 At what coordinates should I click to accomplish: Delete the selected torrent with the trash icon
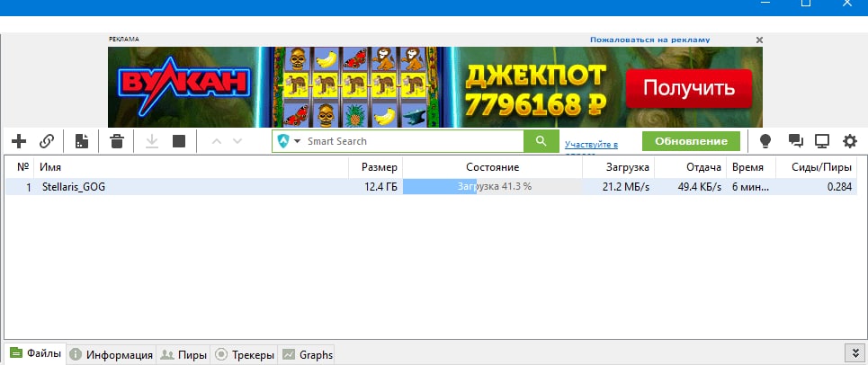click(117, 141)
